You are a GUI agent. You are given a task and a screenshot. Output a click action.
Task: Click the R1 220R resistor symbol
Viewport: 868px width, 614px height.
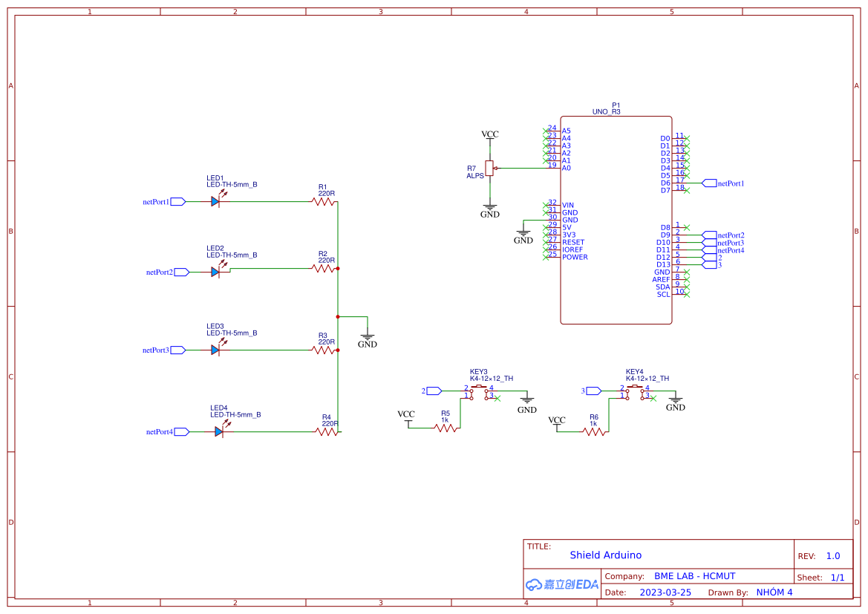pos(324,201)
